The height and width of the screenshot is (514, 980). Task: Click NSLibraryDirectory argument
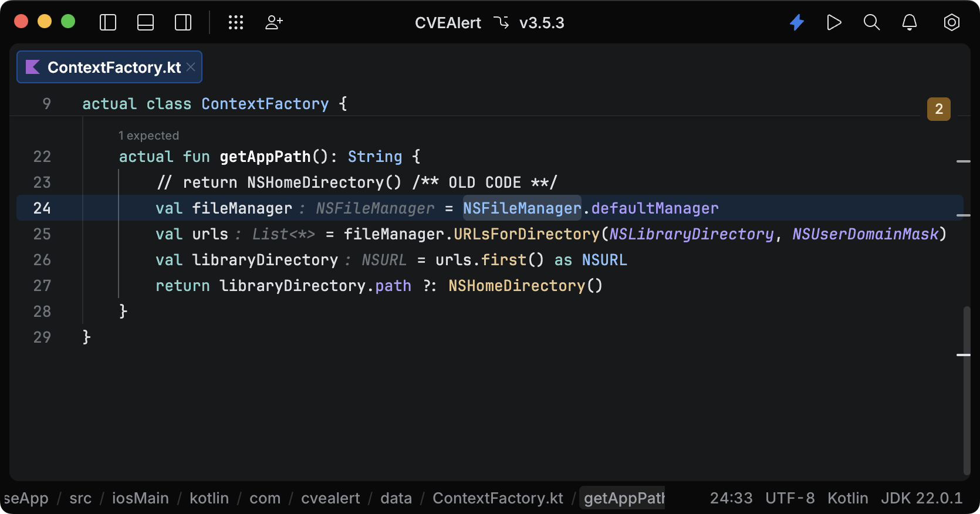[x=691, y=234]
